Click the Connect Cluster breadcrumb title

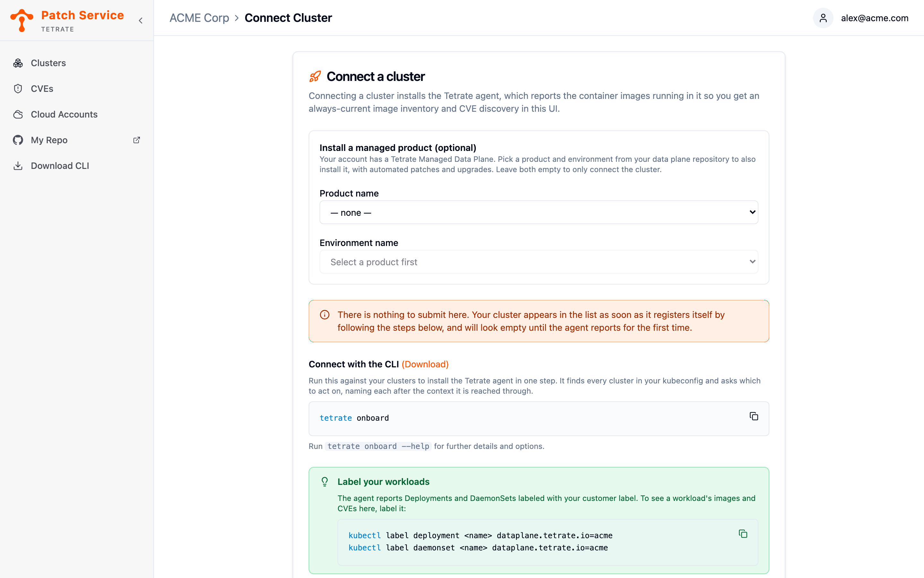[x=288, y=18]
